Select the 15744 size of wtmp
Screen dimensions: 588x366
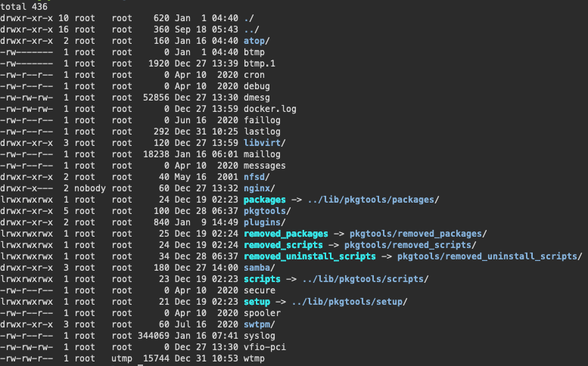point(156,358)
